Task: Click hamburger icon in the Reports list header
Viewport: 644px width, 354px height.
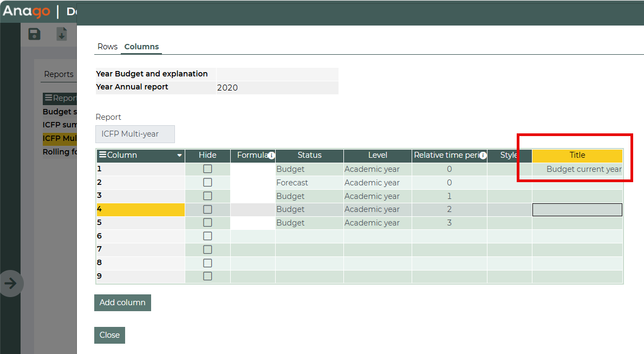Action: tap(48, 98)
